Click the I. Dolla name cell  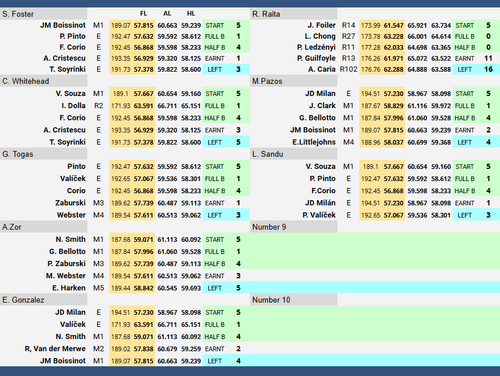tap(73, 105)
